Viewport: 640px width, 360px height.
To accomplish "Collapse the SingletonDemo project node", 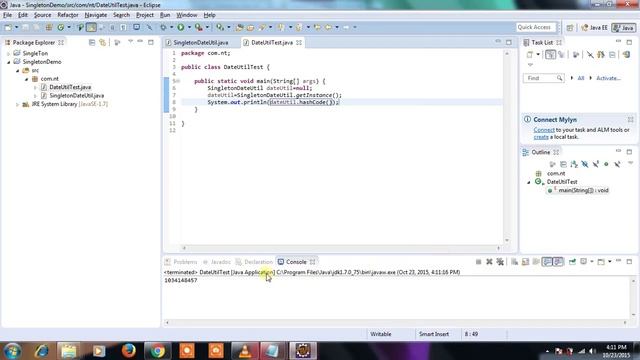I will pos(8,62).
